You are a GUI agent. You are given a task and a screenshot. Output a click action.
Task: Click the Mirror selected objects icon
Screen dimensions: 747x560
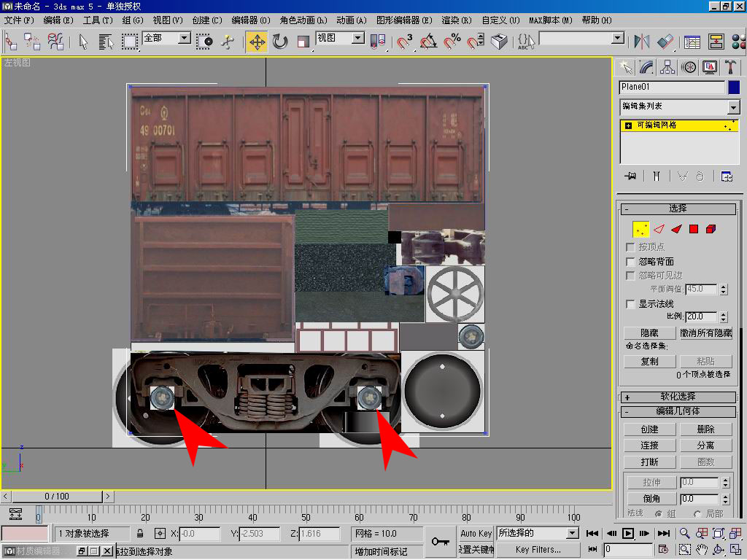[642, 42]
